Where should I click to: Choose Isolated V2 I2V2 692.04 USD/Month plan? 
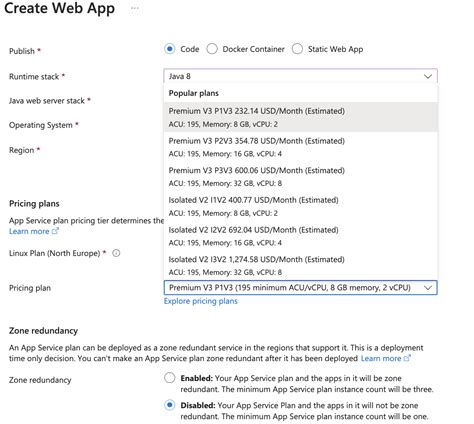[x=300, y=236]
